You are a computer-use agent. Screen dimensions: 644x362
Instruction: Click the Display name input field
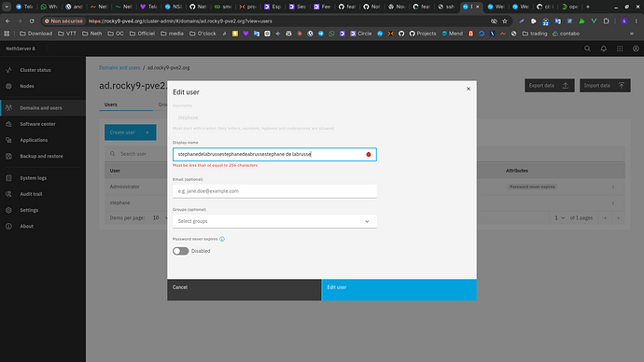pos(274,154)
